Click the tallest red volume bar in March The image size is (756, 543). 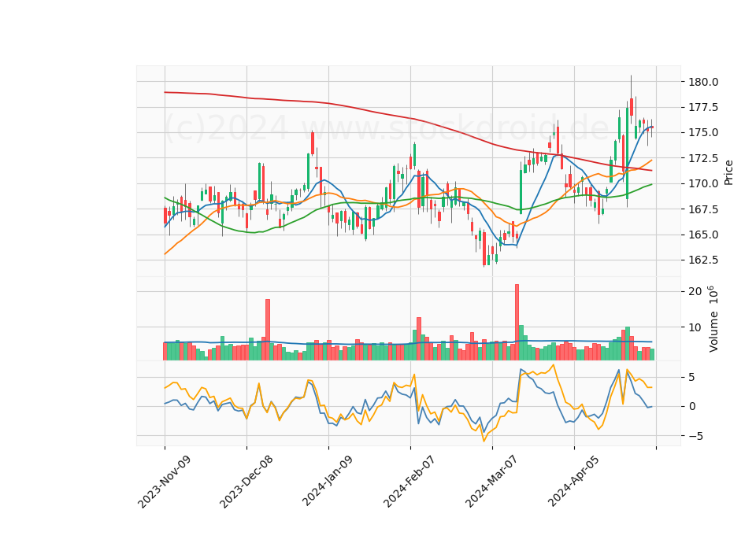tap(517, 322)
